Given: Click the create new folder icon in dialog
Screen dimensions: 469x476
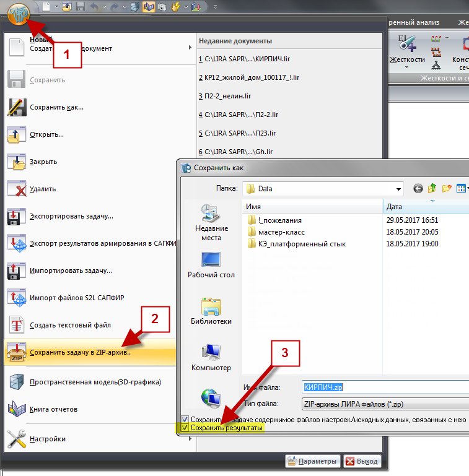Looking at the screenshot, I should click(446, 189).
